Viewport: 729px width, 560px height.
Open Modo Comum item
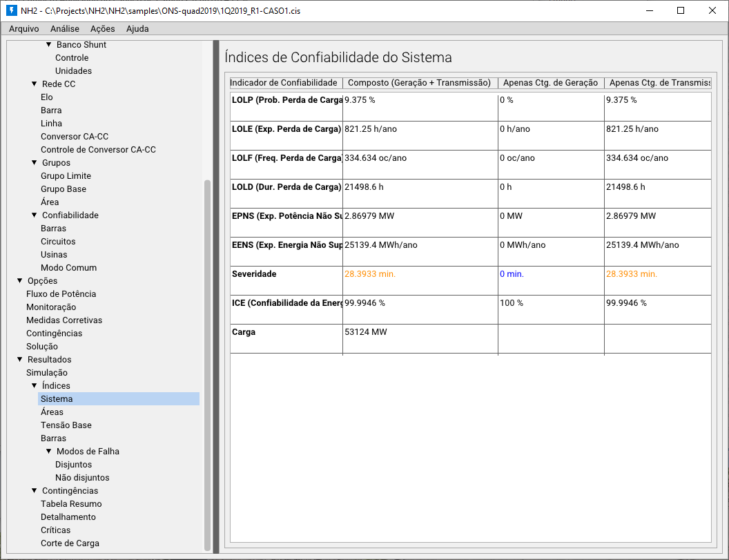tap(69, 267)
